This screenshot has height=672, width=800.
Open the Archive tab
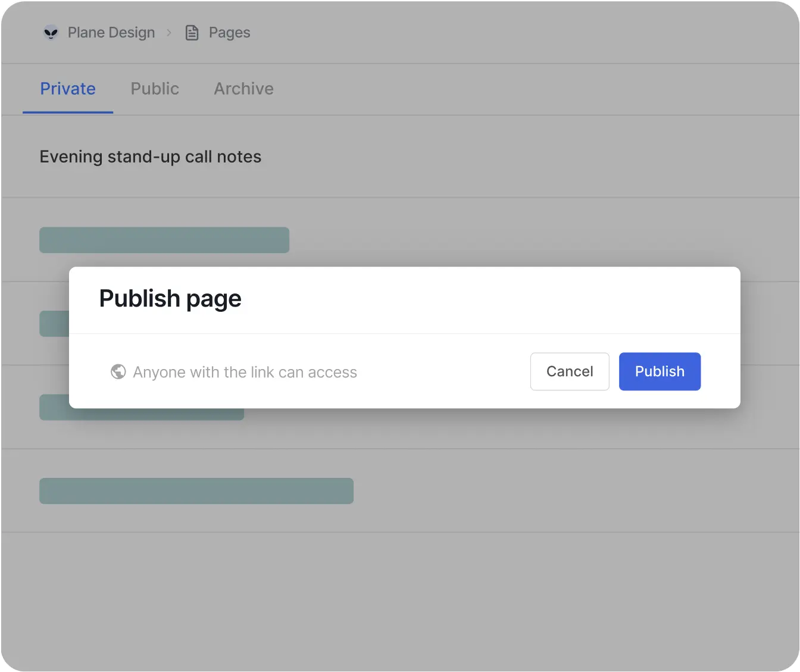[243, 89]
